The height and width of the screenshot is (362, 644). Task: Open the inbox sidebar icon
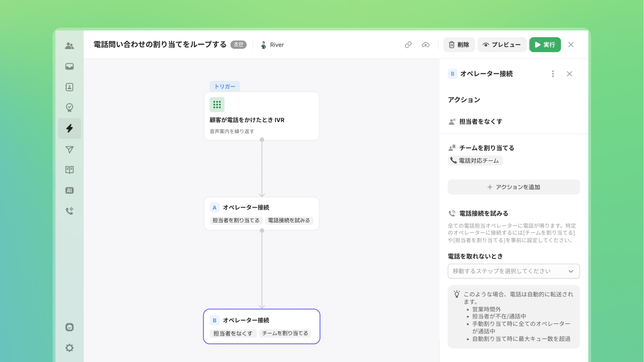tap(69, 66)
